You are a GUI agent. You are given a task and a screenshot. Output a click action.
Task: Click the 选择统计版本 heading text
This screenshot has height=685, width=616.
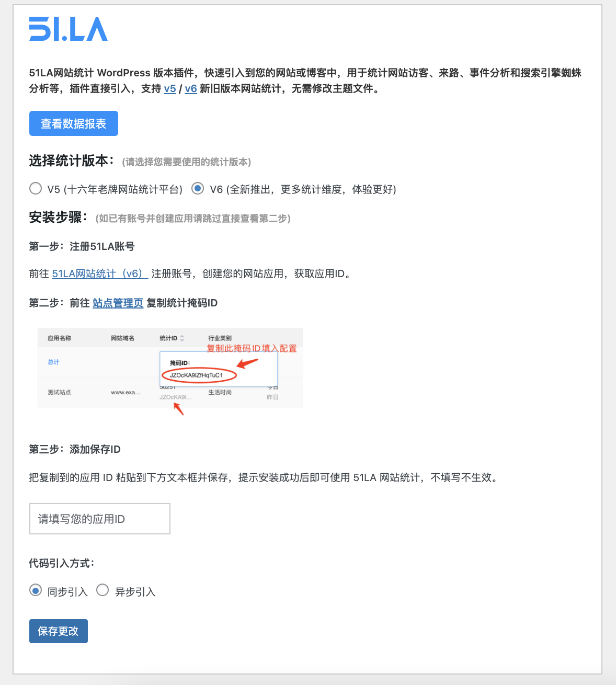[72, 161]
